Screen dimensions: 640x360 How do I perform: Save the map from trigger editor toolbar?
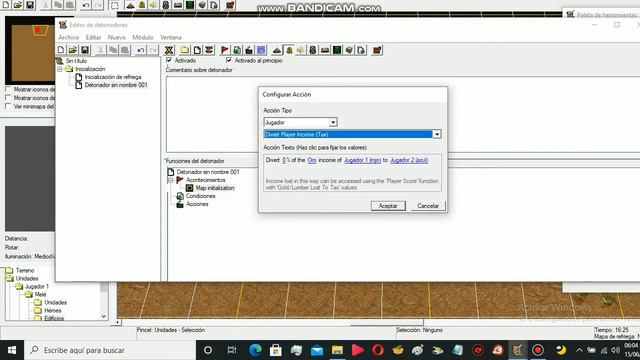(x=85, y=50)
